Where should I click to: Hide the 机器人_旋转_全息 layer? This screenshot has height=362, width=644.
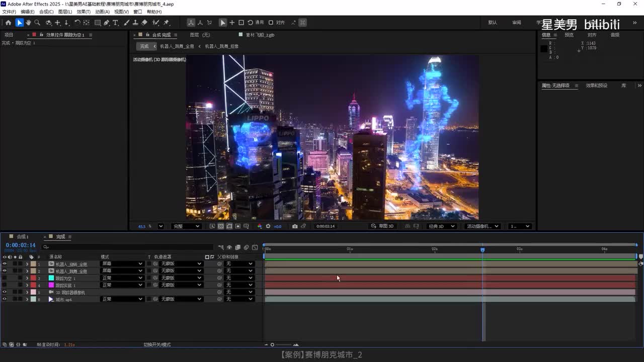5,264
